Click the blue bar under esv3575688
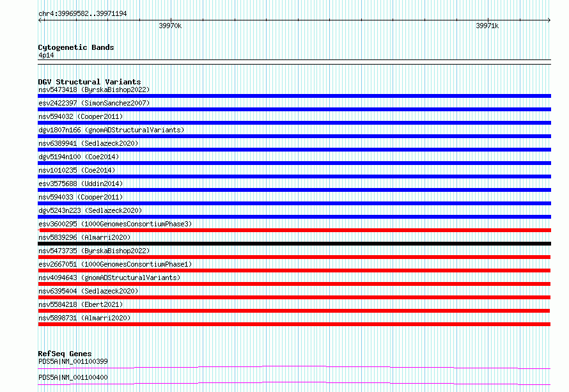 pyautogui.click(x=294, y=190)
